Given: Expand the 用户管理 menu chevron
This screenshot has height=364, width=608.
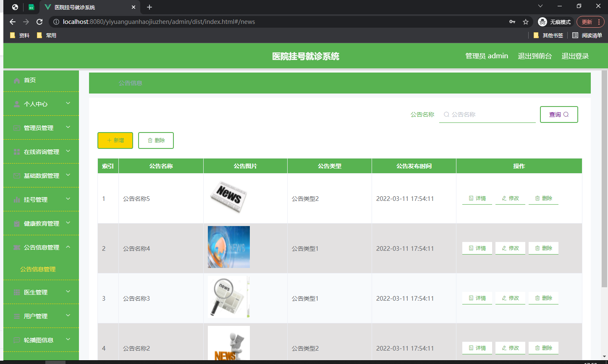Looking at the screenshot, I should pos(68,315).
